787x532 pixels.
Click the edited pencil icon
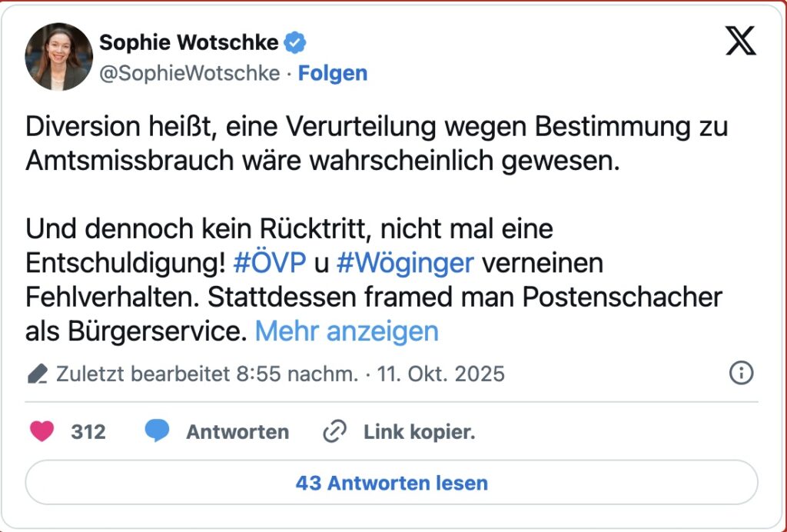coord(37,374)
